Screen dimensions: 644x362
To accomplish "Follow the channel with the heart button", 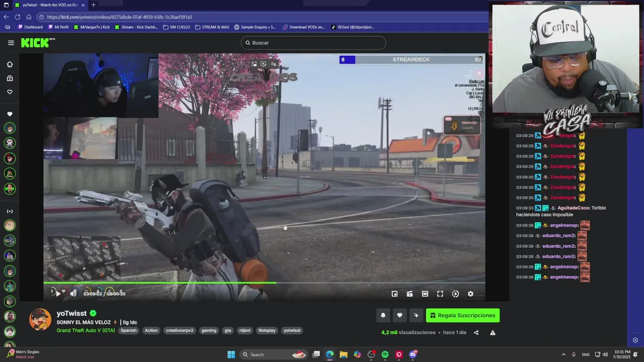I will pyautogui.click(x=399, y=315).
